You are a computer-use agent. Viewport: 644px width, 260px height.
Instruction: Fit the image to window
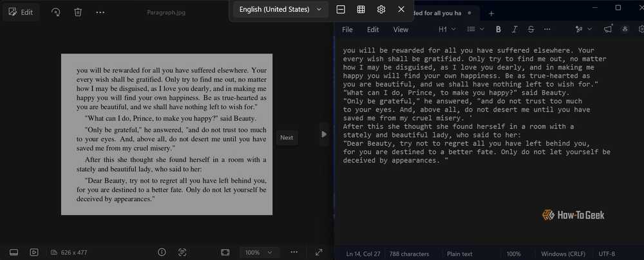click(225, 252)
